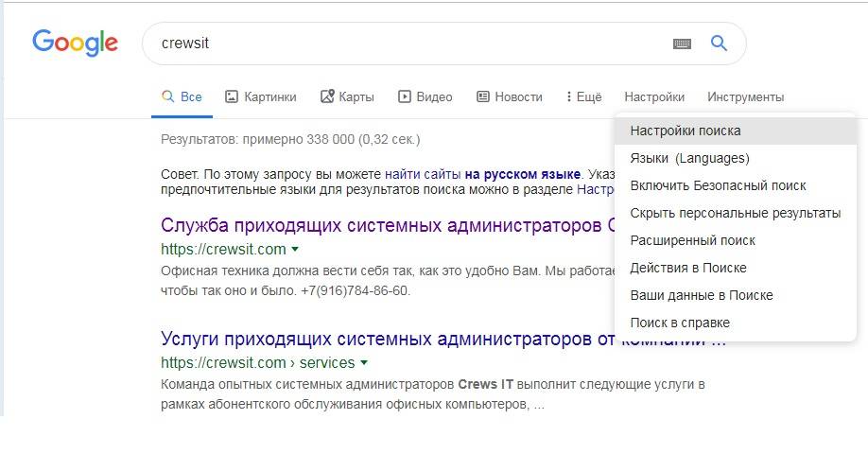Open result Служба приходящих системных администраторов

(387, 226)
